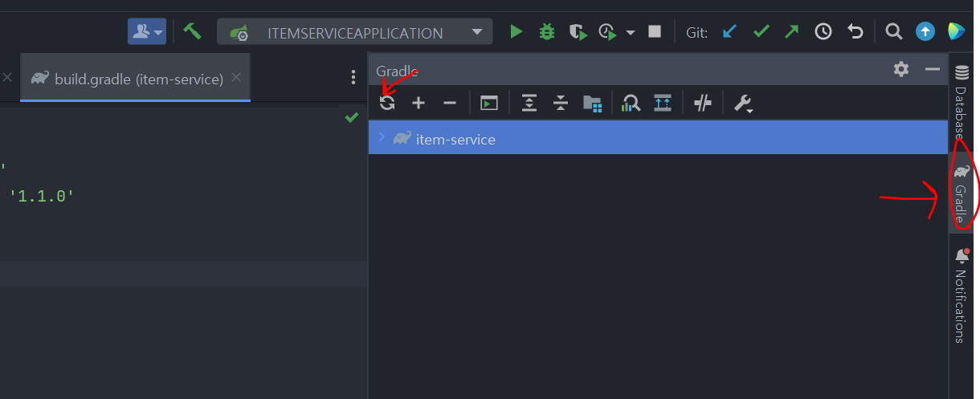Expand the item-service Gradle project node
980x399 pixels.
382,137
